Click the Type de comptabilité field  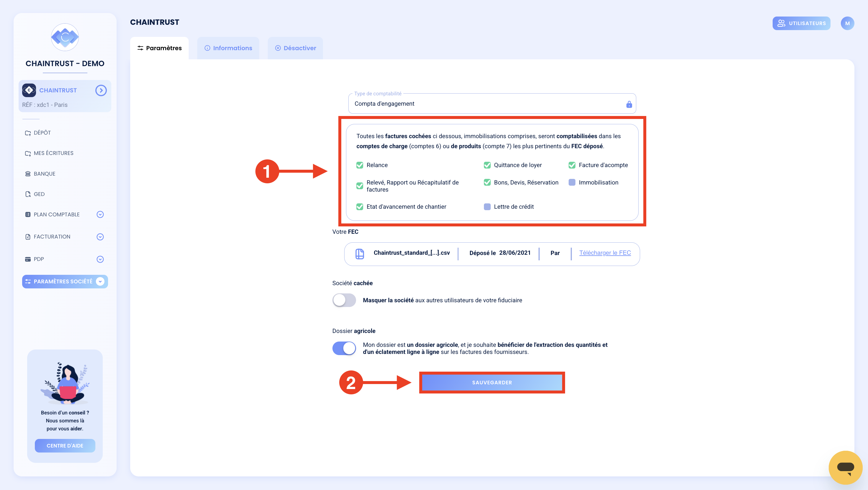point(492,103)
